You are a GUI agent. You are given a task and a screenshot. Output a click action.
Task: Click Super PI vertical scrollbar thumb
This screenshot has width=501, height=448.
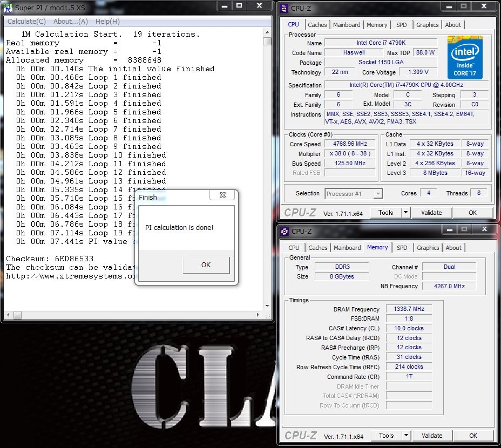pos(267,41)
